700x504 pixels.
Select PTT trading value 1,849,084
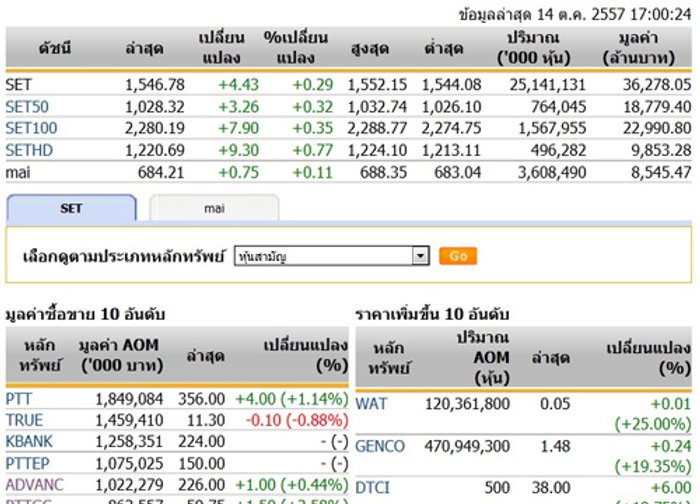129,399
